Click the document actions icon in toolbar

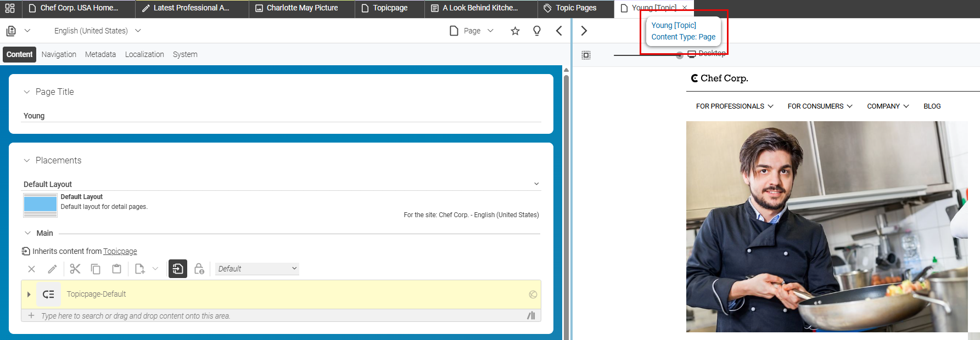tap(11, 31)
